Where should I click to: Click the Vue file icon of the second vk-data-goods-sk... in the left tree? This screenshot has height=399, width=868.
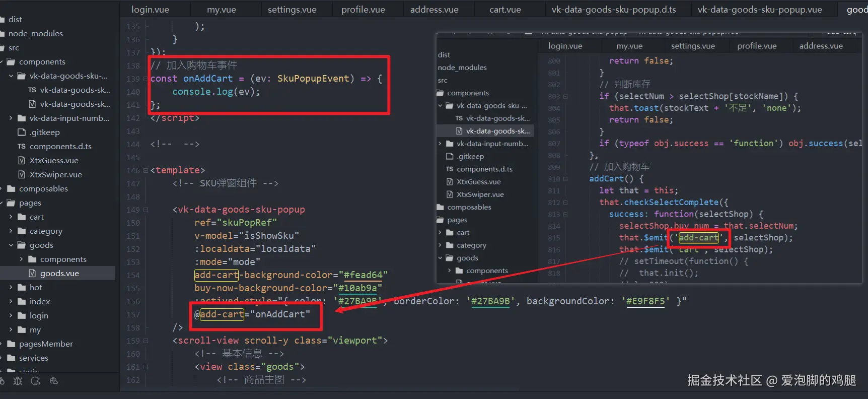tap(32, 104)
